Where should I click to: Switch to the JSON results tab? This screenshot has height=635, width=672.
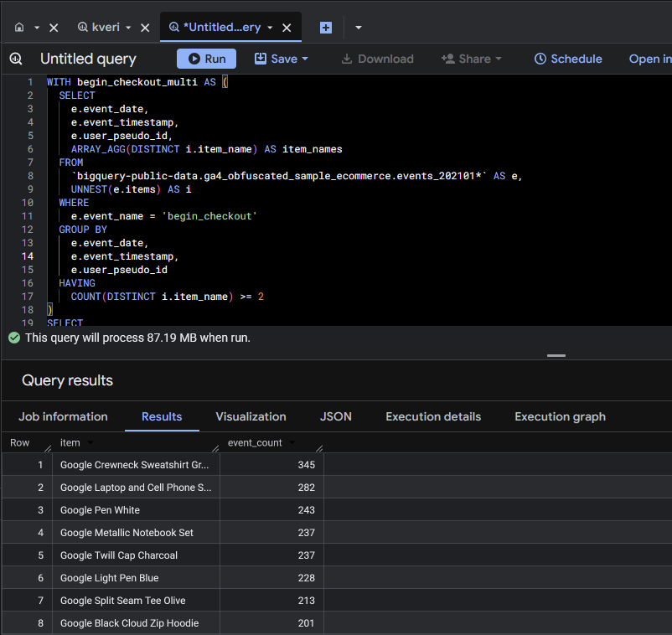coord(336,416)
